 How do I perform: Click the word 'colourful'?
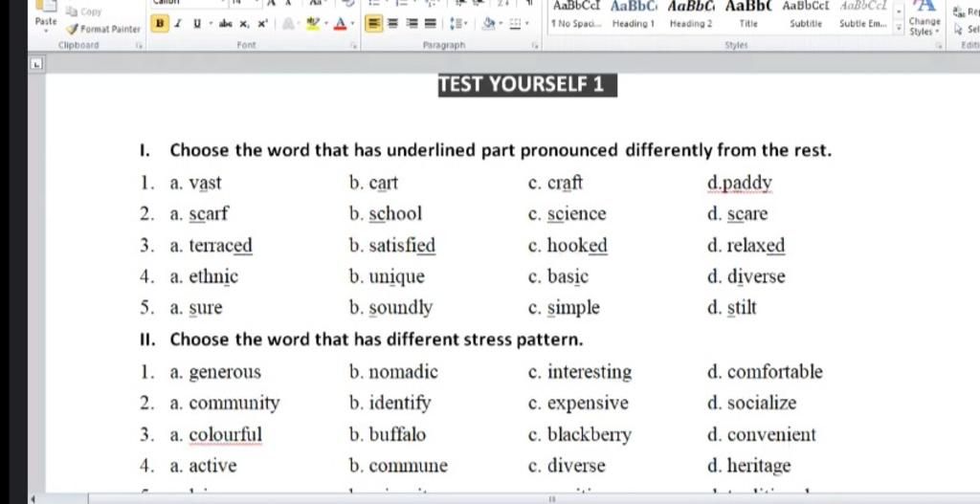[226, 435]
